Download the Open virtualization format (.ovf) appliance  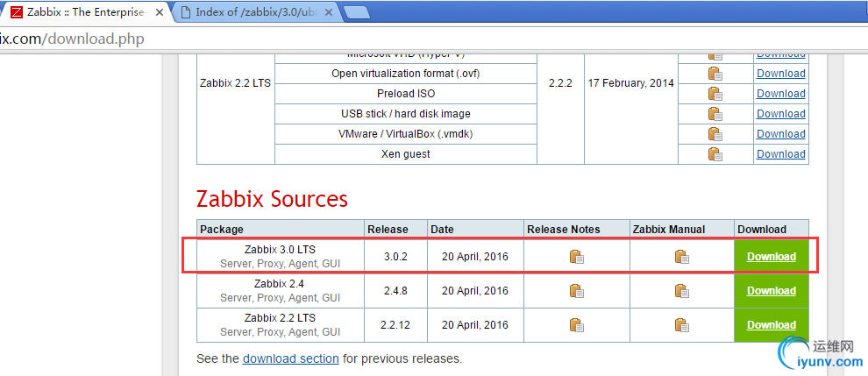click(781, 74)
